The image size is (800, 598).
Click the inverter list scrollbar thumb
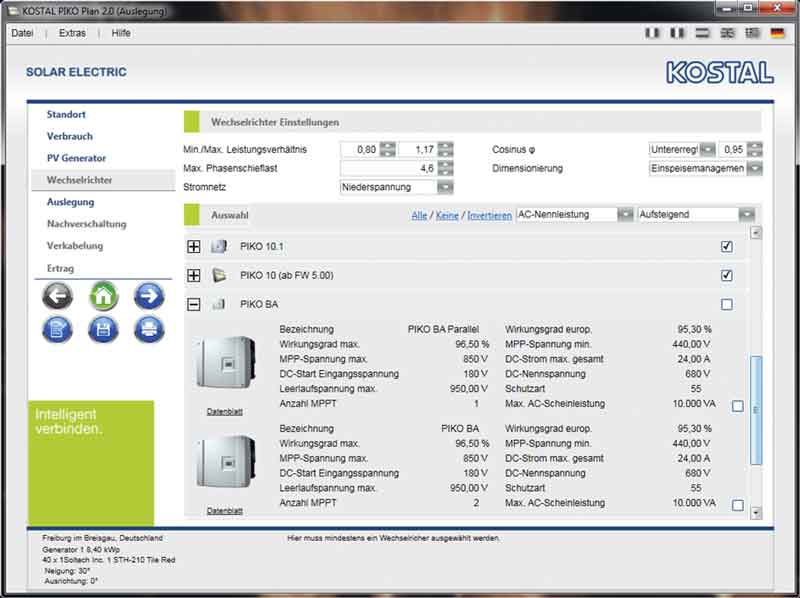[756, 410]
